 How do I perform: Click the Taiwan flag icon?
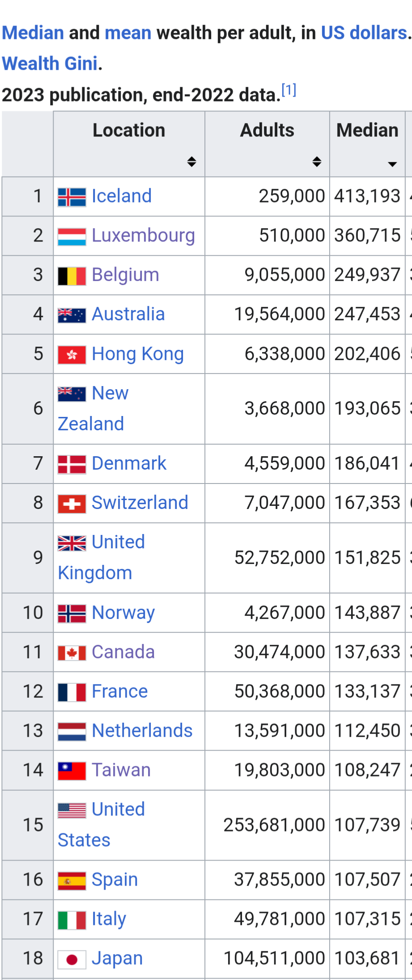coord(72,771)
